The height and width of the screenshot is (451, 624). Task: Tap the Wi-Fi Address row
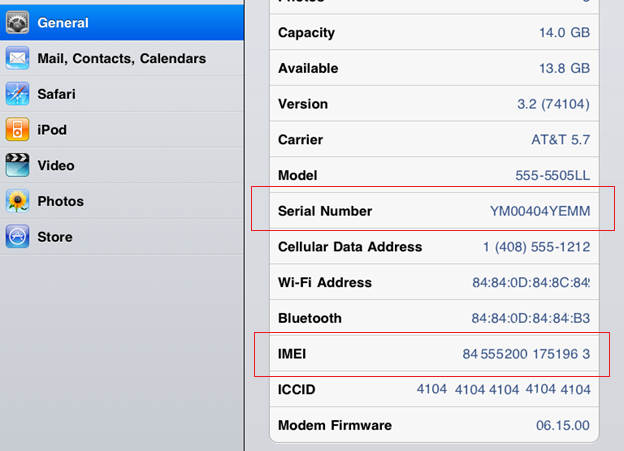(x=434, y=283)
